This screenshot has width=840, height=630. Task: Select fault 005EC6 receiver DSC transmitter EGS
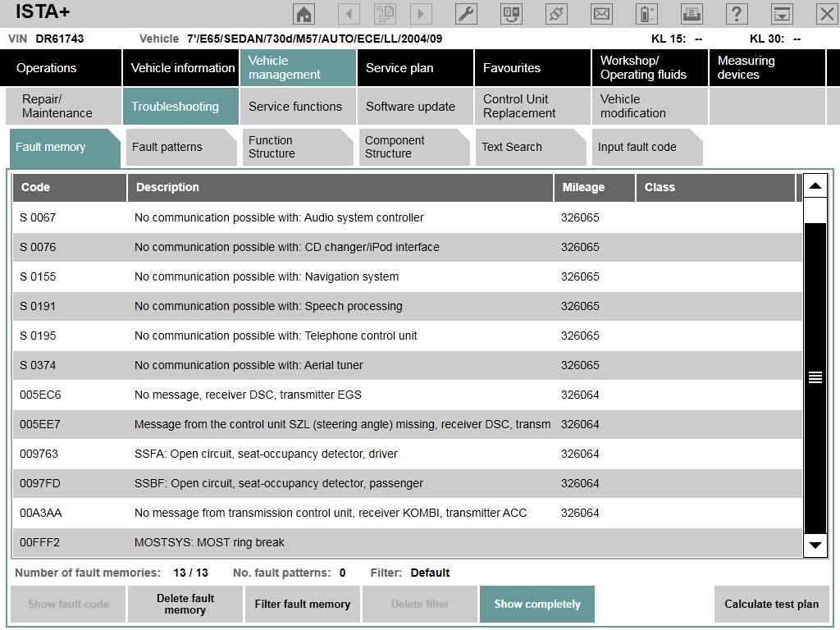(x=408, y=395)
